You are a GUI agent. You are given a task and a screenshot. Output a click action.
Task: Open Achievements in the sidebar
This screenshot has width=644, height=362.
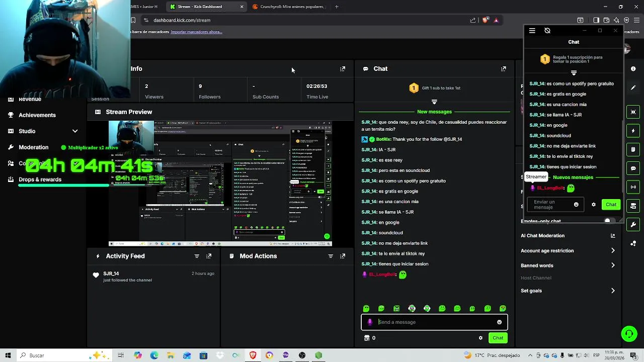(x=37, y=115)
